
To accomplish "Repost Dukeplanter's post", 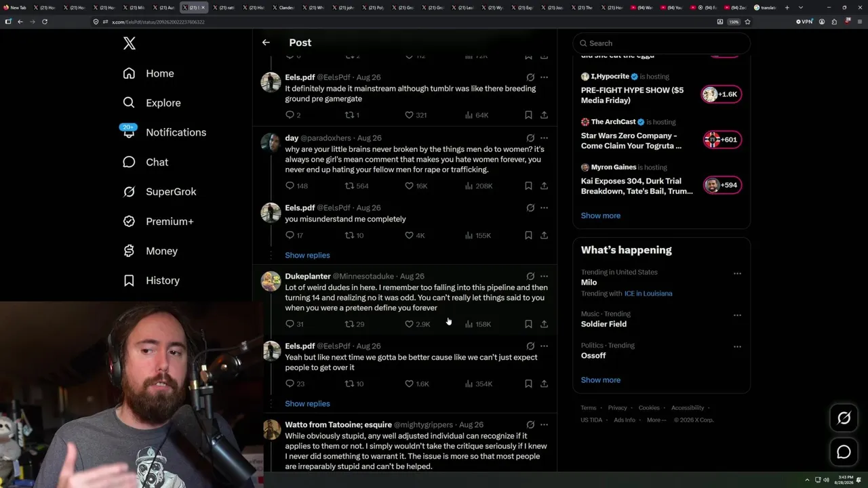I will (355, 324).
